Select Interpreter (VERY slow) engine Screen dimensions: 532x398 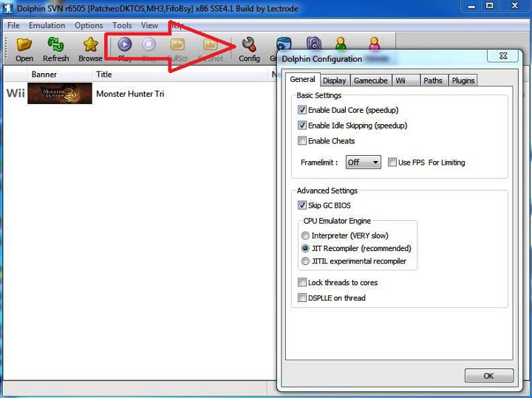tap(305, 236)
